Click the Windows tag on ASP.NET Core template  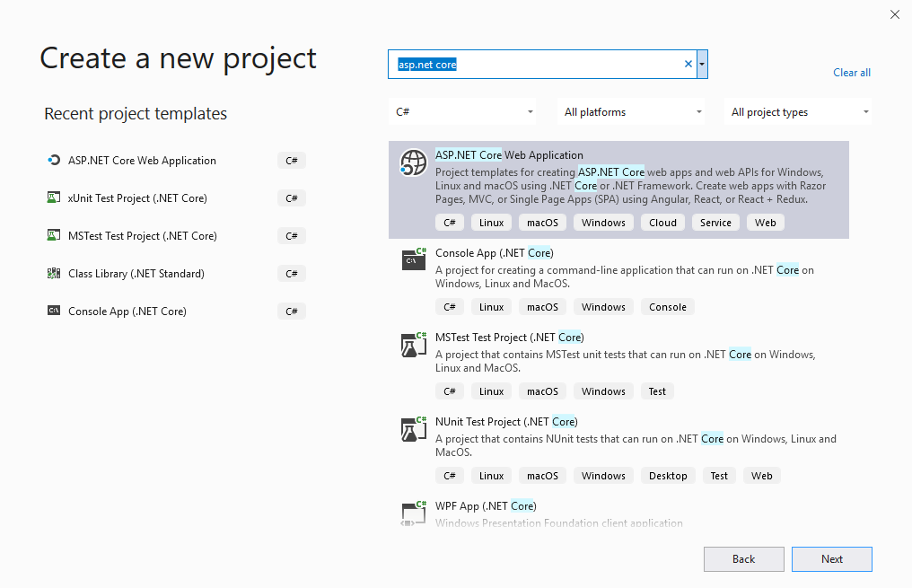pyautogui.click(x=603, y=223)
